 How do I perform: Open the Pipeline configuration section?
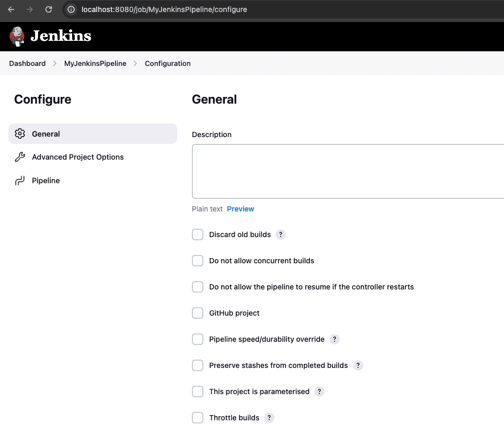pos(46,180)
